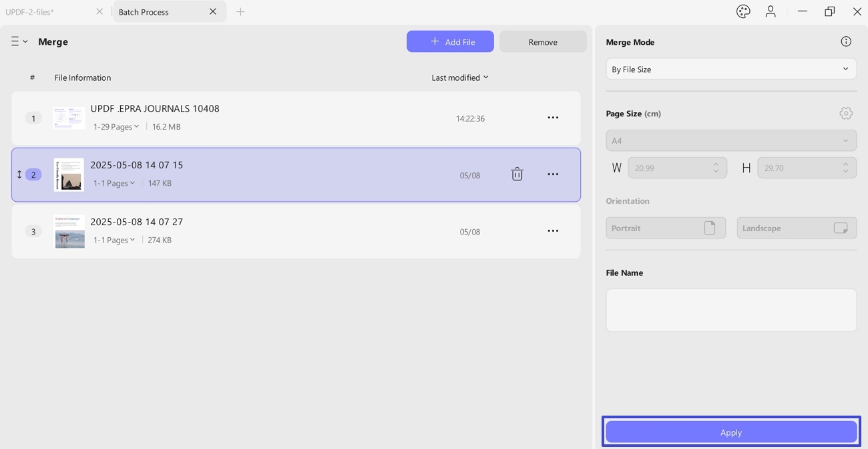Open the Merge Mode dropdown
The height and width of the screenshot is (449, 868).
point(730,69)
